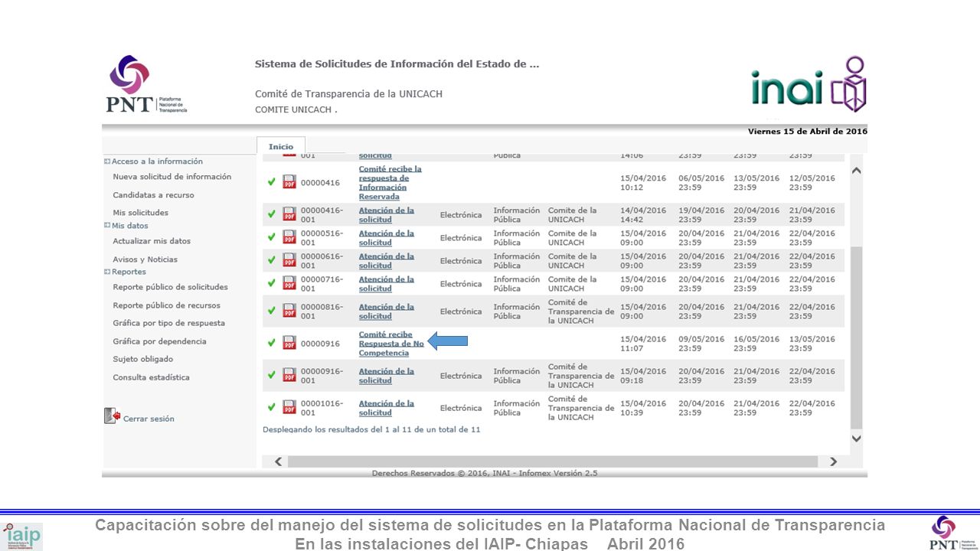Open Nueva solicitud de información
980x551 pixels.
coord(172,177)
